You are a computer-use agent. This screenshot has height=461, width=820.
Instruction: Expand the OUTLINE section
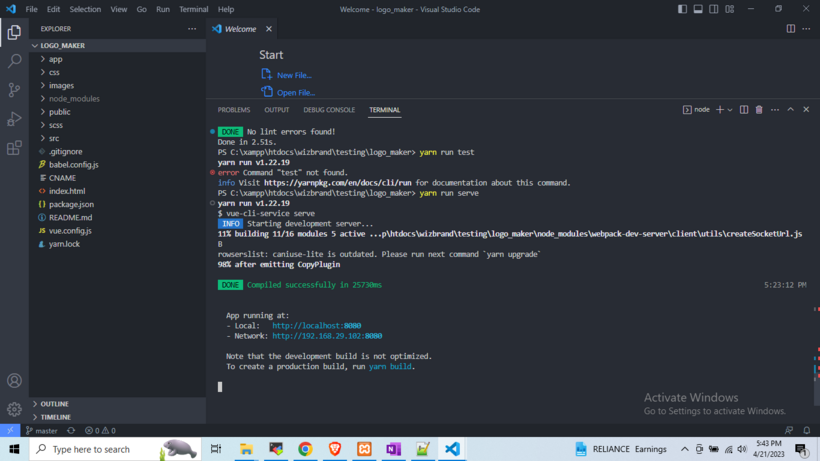tap(55, 404)
